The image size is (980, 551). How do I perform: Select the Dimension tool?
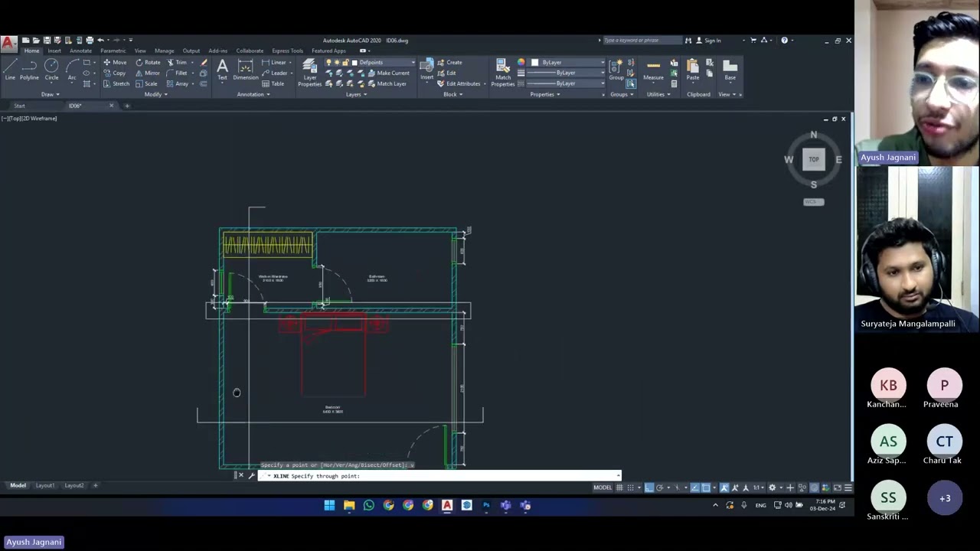click(245, 70)
